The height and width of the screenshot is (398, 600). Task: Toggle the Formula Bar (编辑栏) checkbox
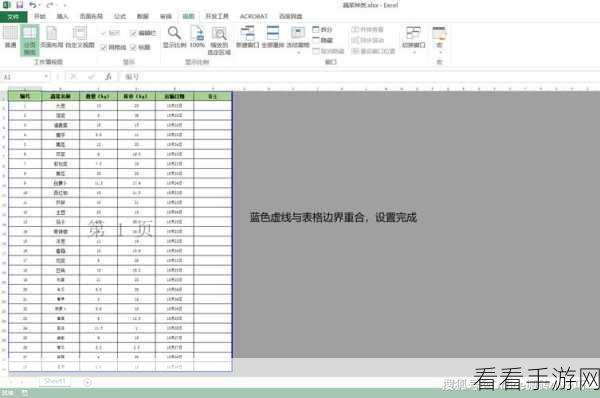pyautogui.click(x=143, y=33)
